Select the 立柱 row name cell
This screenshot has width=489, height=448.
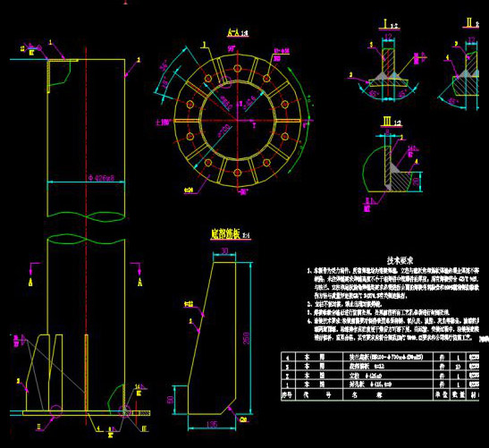(387, 376)
